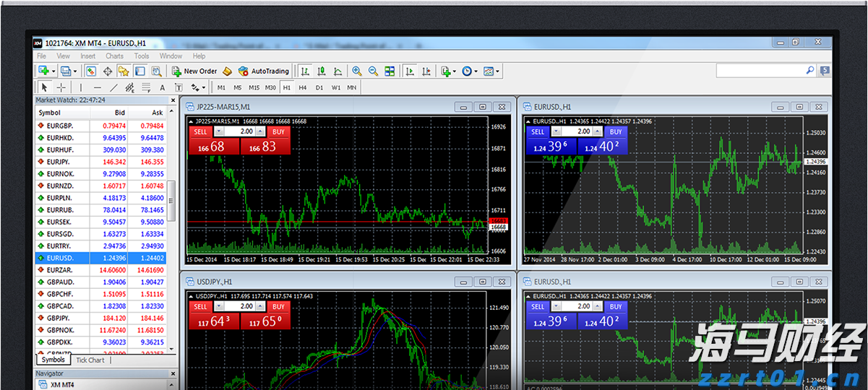Tile chart windows icon
The height and width of the screenshot is (390, 868).
pos(390,71)
